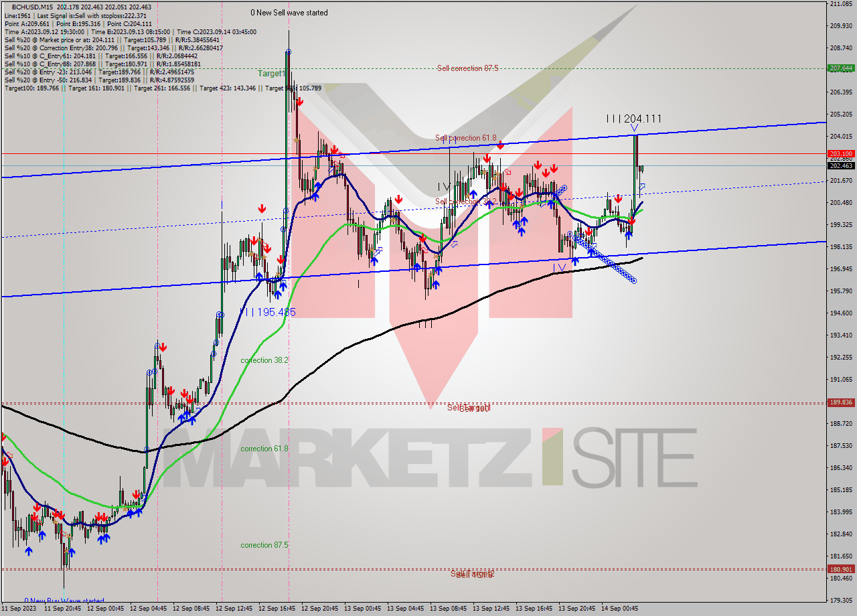Image resolution: width=857 pixels, height=616 pixels.
Task: Click the 182.840 price axis label
Action: [x=841, y=534]
